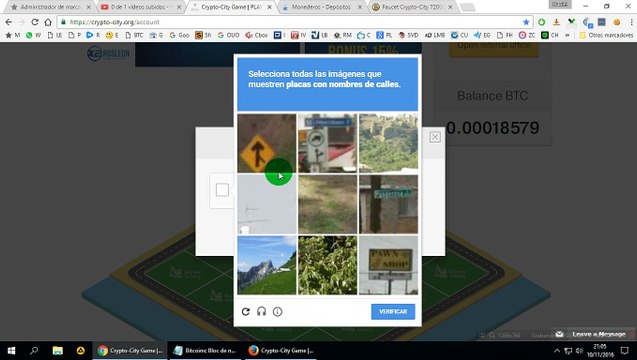637x360 pixels.
Task: Select the leafy tree branches image
Action: pyautogui.click(x=327, y=265)
